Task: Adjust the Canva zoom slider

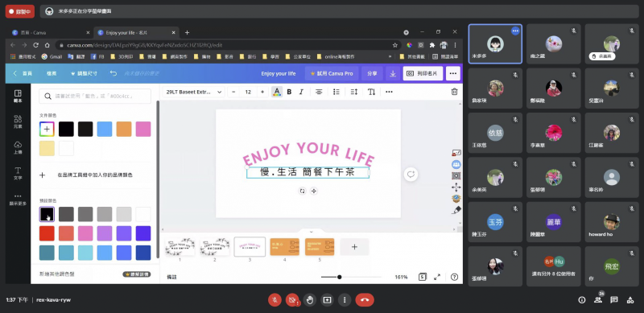Action: pyautogui.click(x=339, y=277)
